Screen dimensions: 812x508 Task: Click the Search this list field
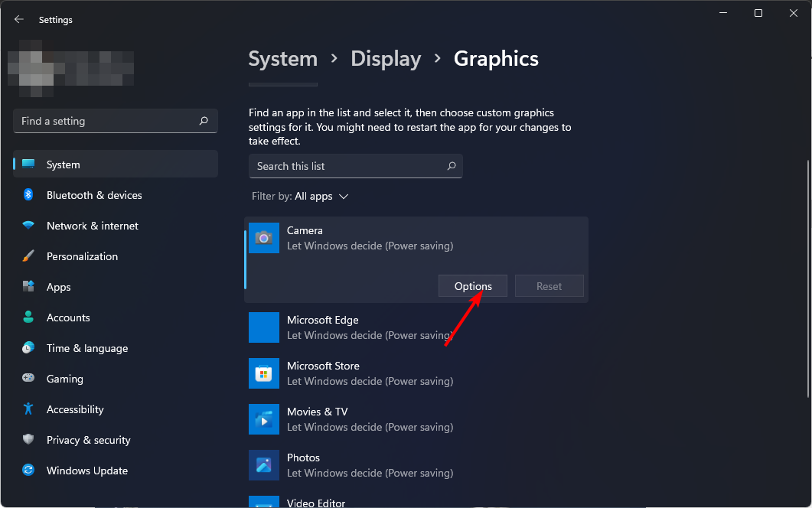(x=355, y=166)
